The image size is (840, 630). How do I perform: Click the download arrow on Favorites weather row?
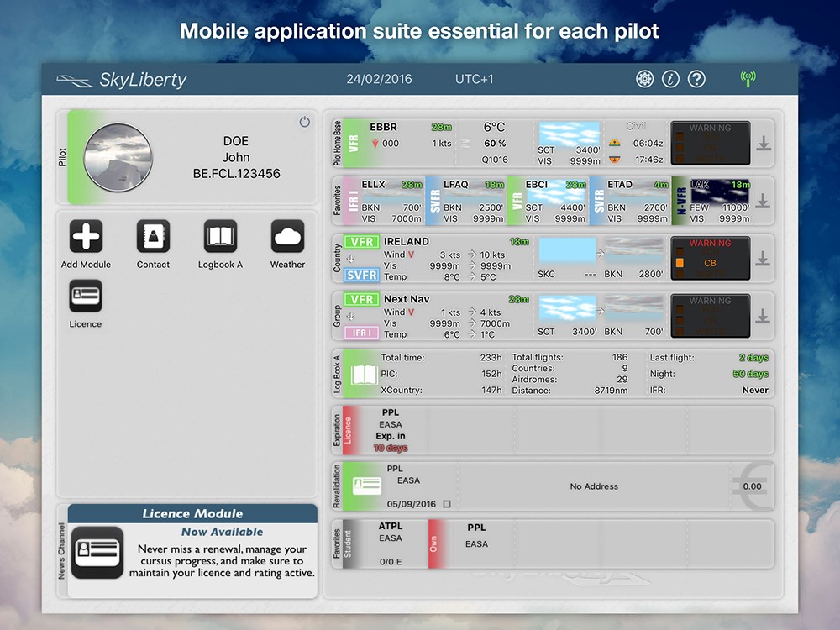point(764,201)
